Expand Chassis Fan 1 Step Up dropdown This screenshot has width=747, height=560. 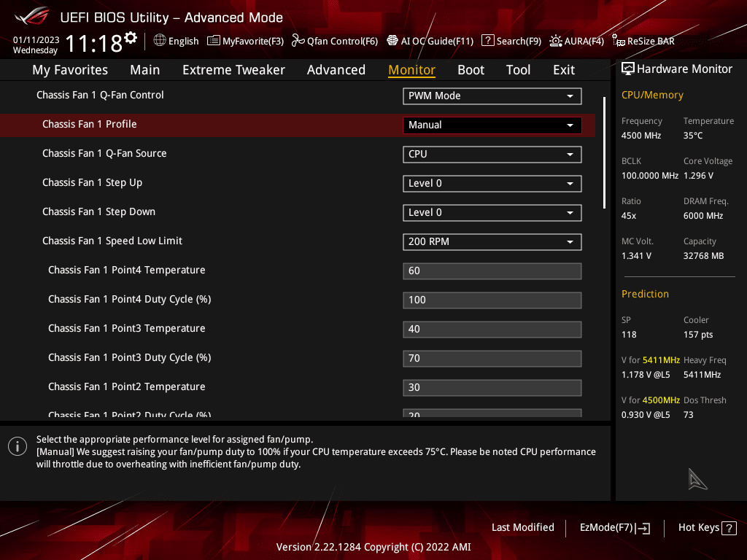tap(492, 183)
